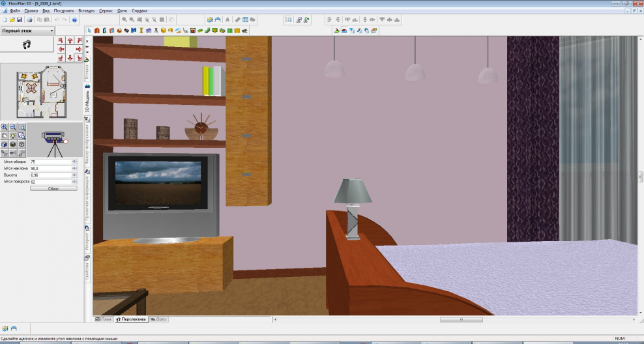Open a file with the folder icon
Image resolution: width=644 pixels, height=344 pixels.
(x=12, y=20)
